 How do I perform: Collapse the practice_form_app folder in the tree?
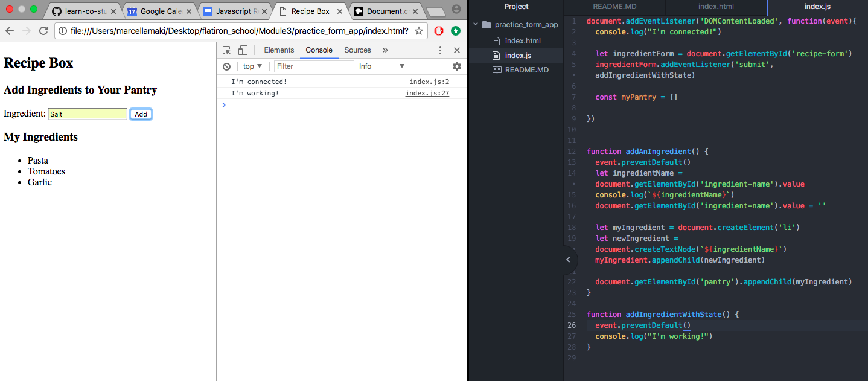[x=477, y=25]
